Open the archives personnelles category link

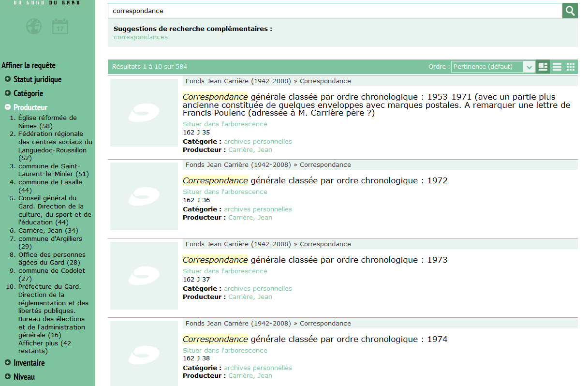(x=258, y=141)
